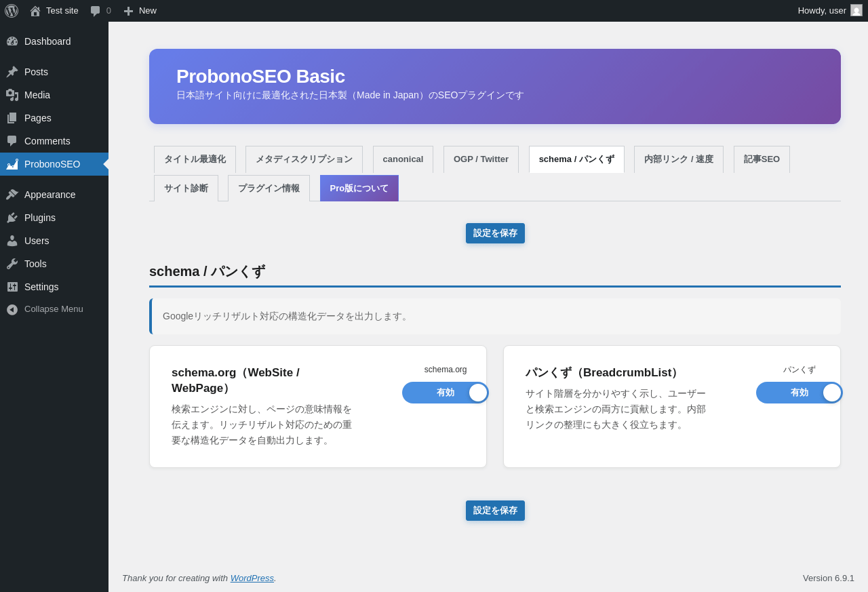Click the Comments sidebar icon
Screen dimensions: 868x592
[12, 141]
